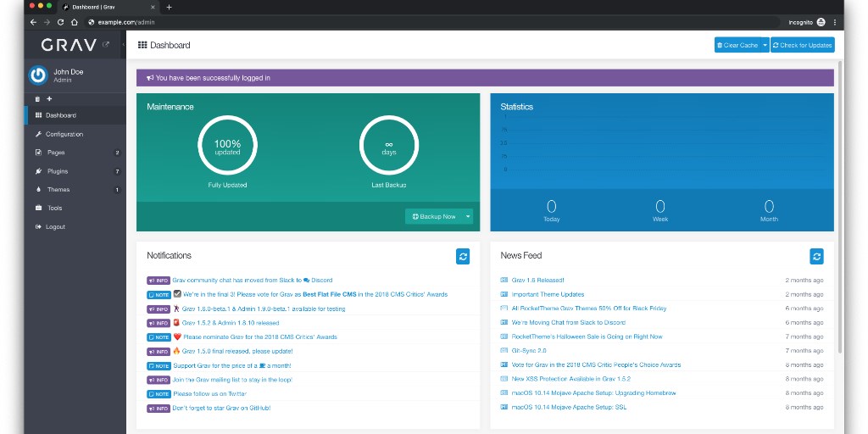Open RocketTheme Black Friday news item

pyautogui.click(x=589, y=309)
